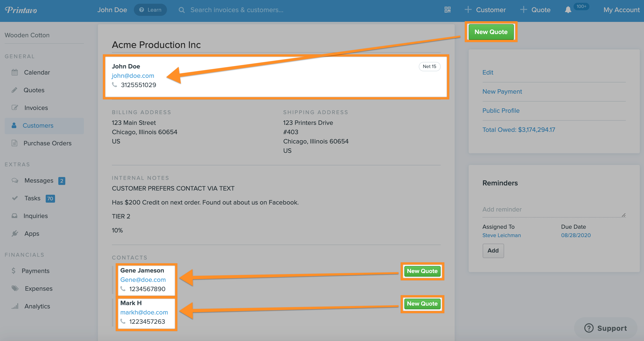
Task: Click the Messages count badge 2
Action: pos(62,181)
